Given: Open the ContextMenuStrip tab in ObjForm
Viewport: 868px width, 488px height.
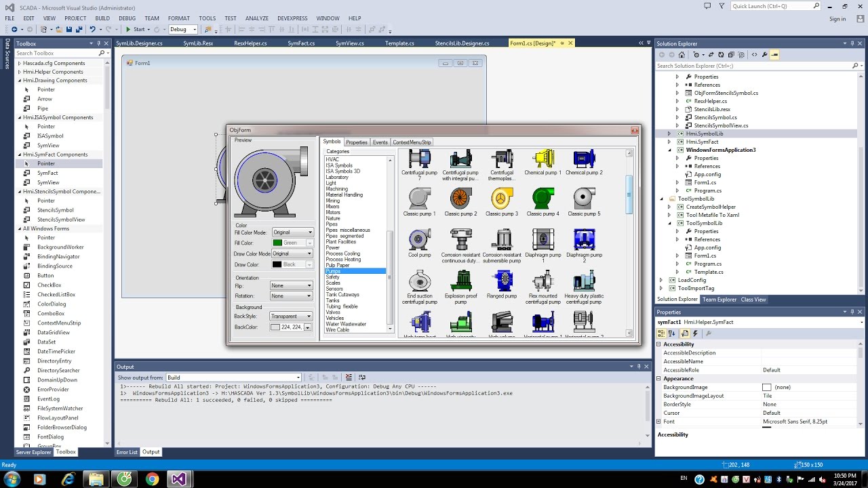Looking at the screenshot, I should pos(412,142).
